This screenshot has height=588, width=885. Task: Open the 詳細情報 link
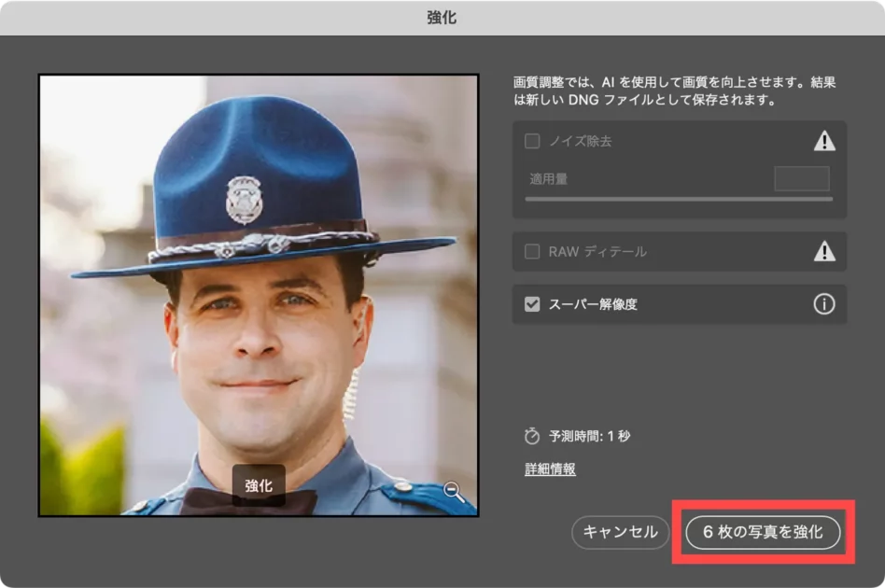coord(550,469)
